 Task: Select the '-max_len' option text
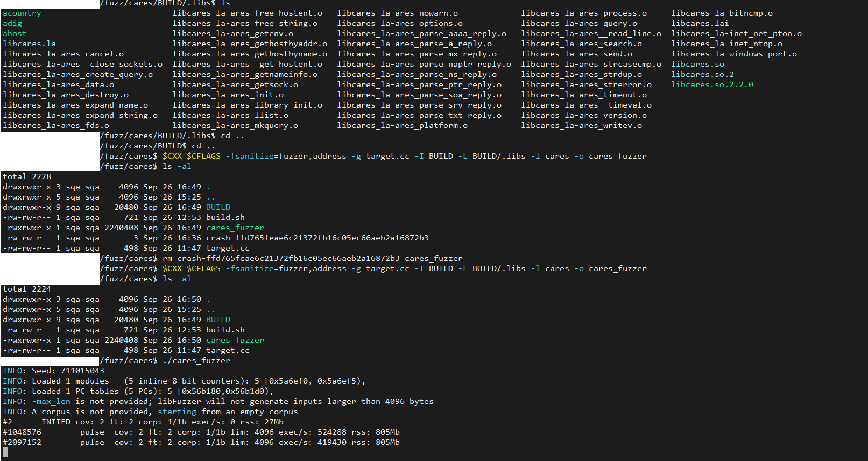click(51, 401)
